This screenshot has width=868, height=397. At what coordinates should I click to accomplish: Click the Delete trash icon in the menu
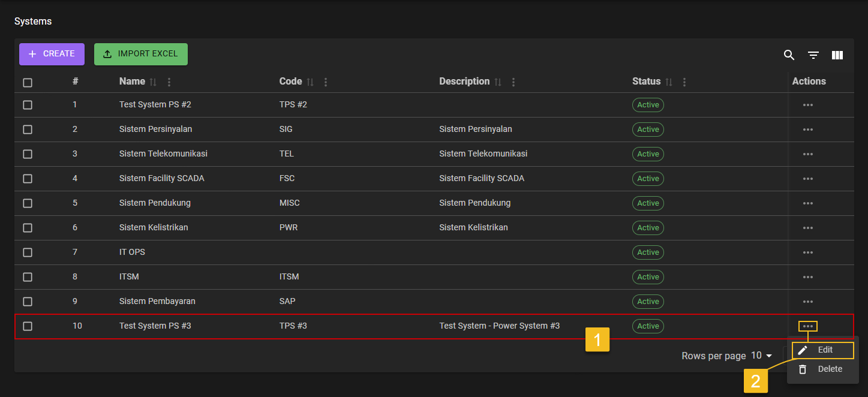coord(803,369)
